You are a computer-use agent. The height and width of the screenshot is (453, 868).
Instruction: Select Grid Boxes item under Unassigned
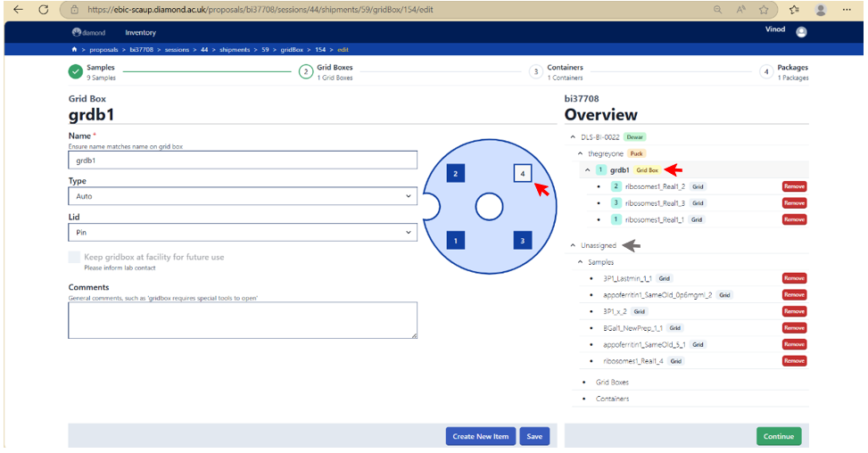tap(612, 383)
